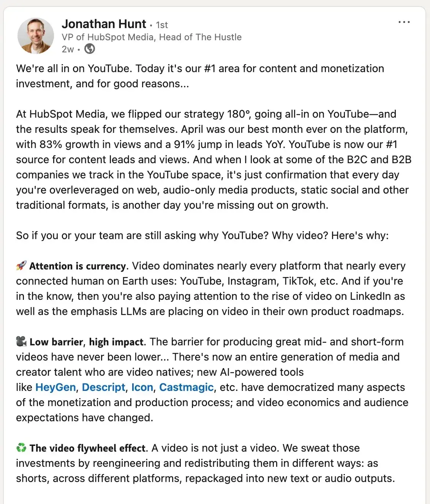Click the public visibility globe icon
This screenshot has height=504, width=430.
tap(89, 49)
